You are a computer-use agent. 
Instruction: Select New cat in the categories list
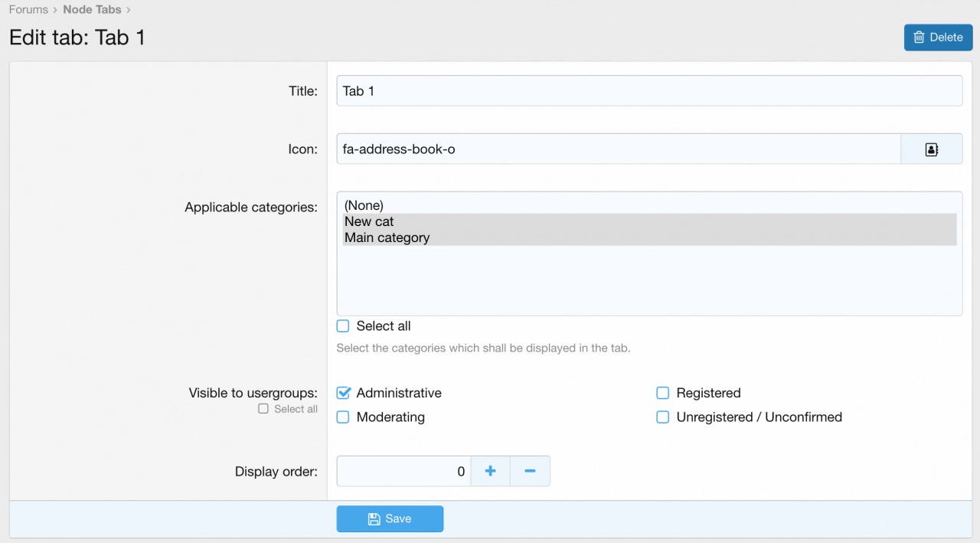coord(369,221)
